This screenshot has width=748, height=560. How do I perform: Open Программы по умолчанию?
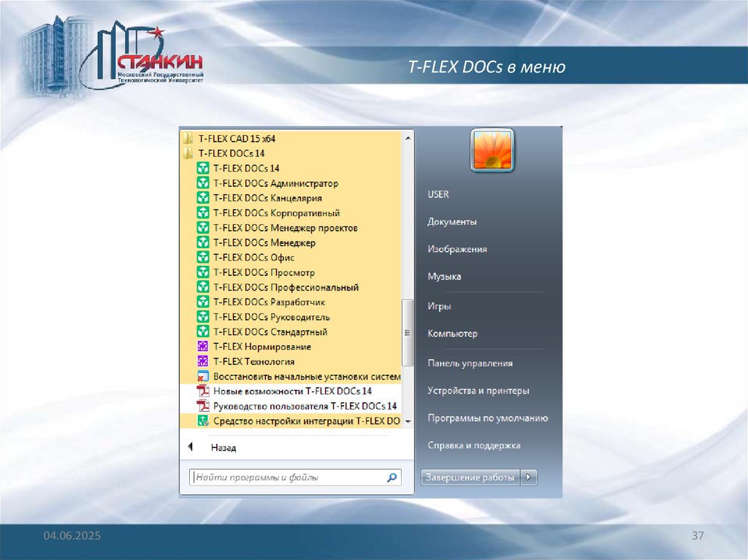487,418
